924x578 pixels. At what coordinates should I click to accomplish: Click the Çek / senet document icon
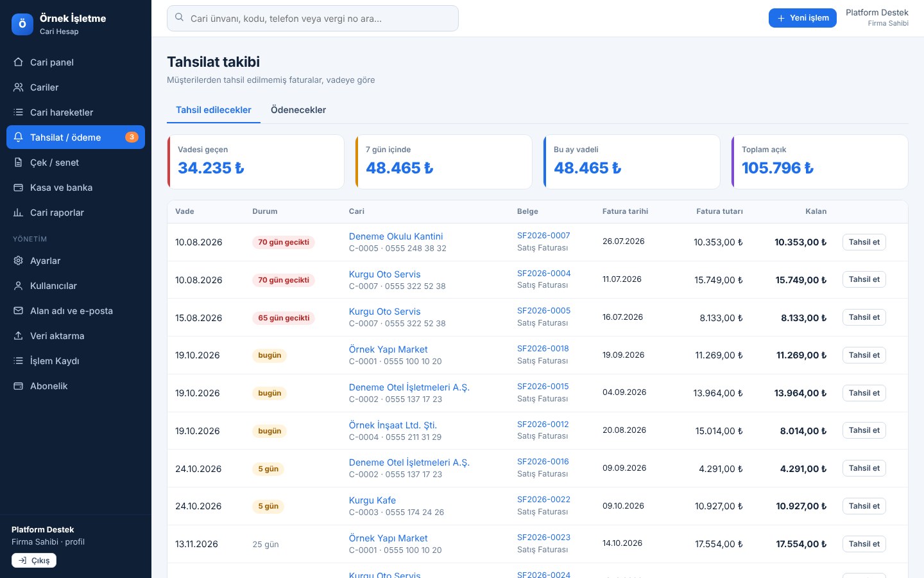[18, 162]
